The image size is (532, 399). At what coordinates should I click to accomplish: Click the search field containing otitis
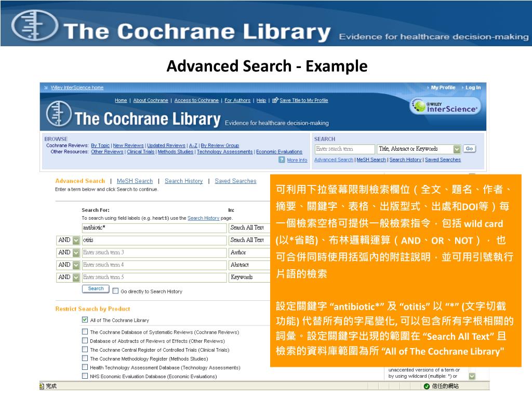point(154,240)
